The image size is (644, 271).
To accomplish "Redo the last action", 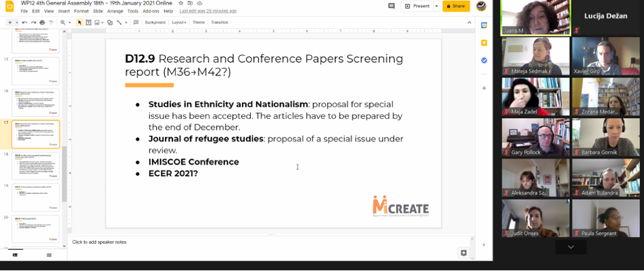I will [x=33, y=23].
